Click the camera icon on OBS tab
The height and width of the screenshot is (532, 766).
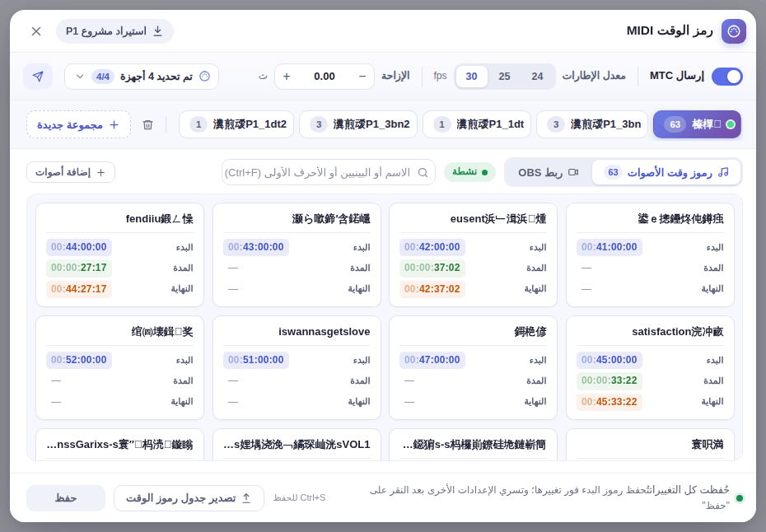pos(573,172)
